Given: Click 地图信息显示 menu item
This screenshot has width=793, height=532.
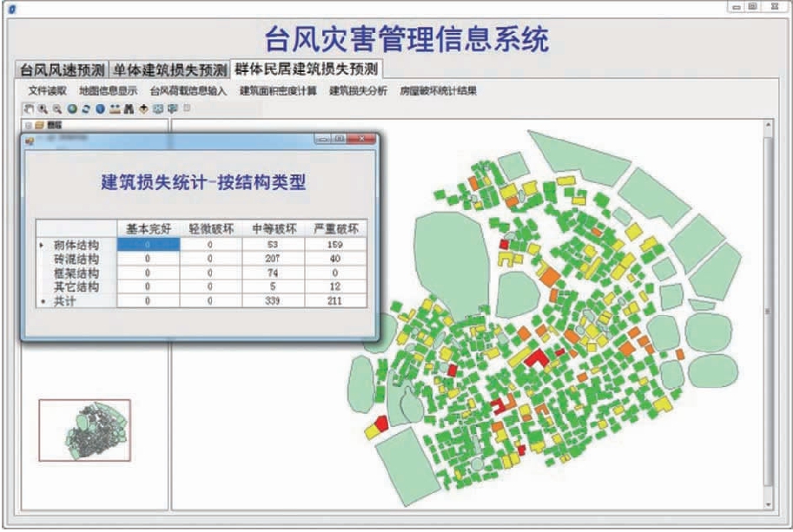Looking at the screenshot, I should coord(108,90).
